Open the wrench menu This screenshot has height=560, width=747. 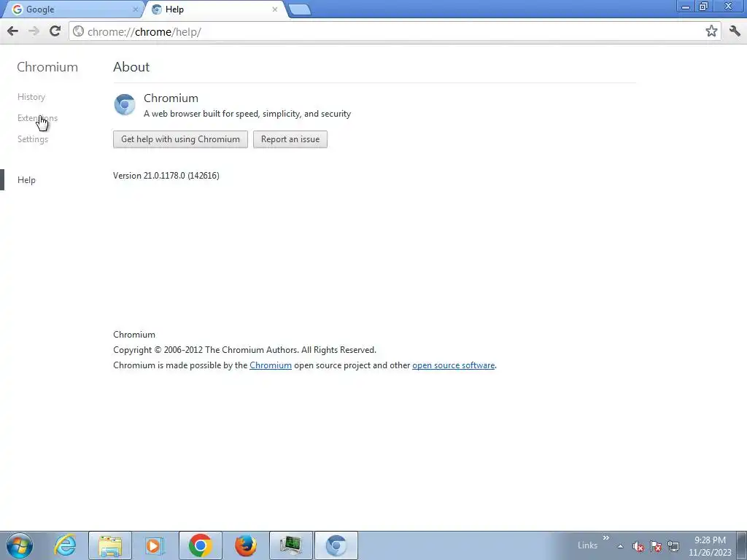735,31
